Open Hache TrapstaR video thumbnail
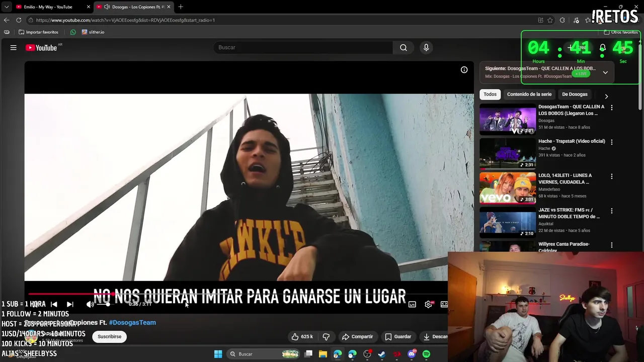Image resolution: width=644 pixels, height=362 pixels. (x=508, y=154)
